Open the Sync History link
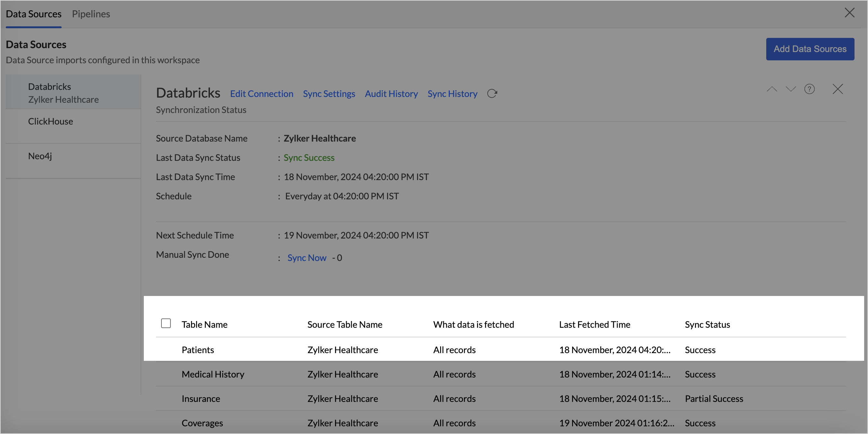The height and width of the screenshot is (434, 868). point(452,94)
